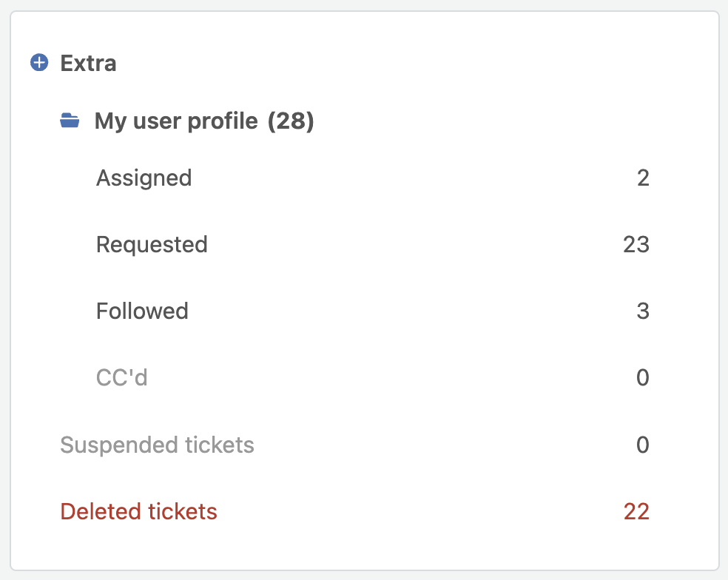Expand the Extra section plus icon
The height and width of the screenshot is (580, 728).
[x=39, y=63]
